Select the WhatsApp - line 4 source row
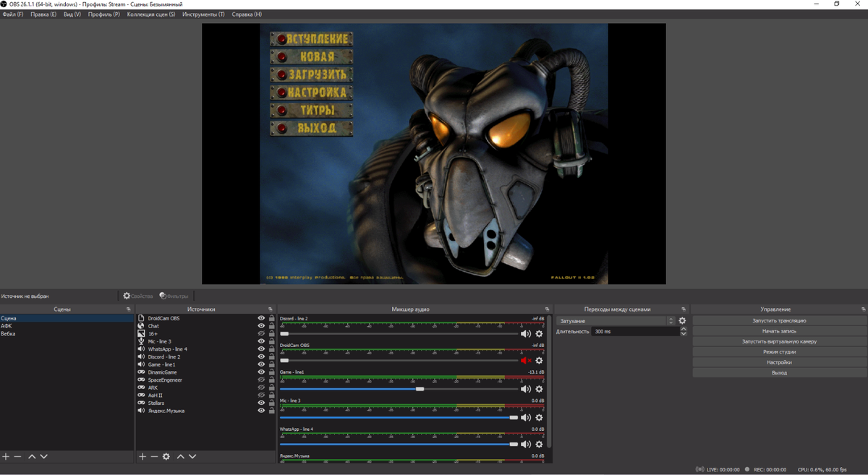868x475 pixels. click(206, 349)
